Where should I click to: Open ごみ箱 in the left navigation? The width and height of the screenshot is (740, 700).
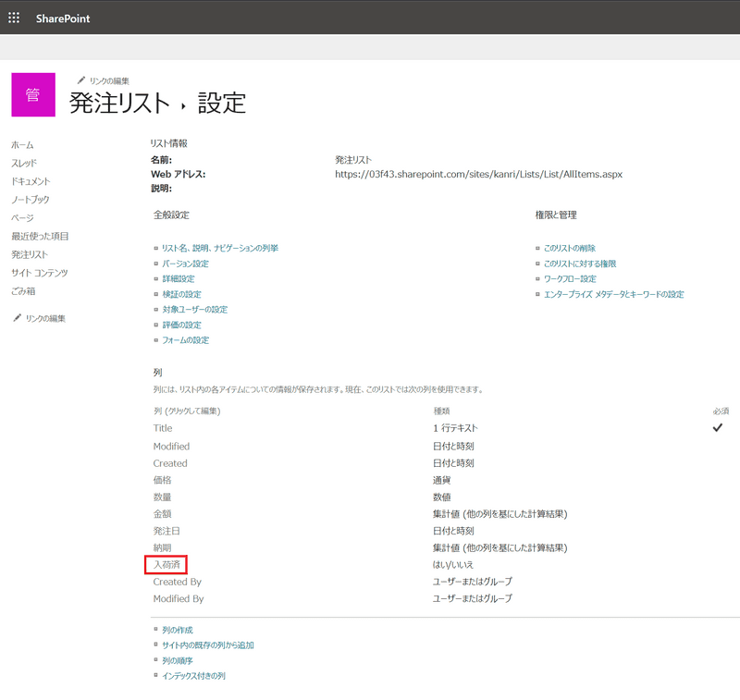pos(24,291)
